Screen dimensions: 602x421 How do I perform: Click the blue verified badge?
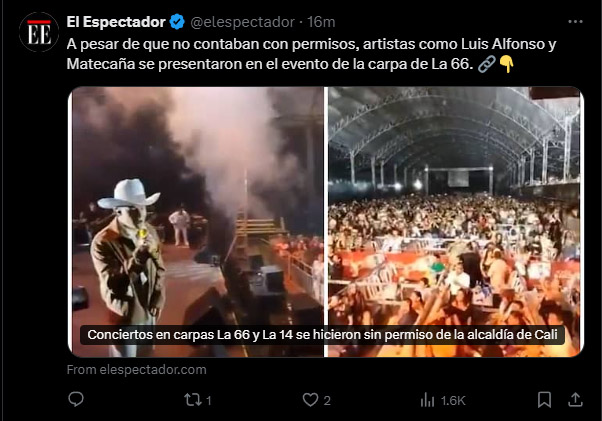[177, 22]
